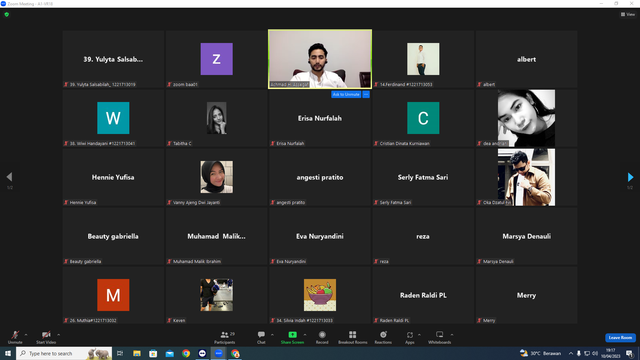Click the green Share Screen button
This screenshot has width=640, height=360.
pos(292,337)
